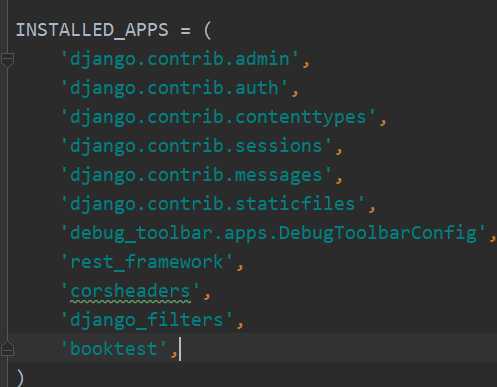Viewport: 497px width, 387px height.
Task: Click the equals sign after INSTALLED_APPS
Action: point(185,31)
